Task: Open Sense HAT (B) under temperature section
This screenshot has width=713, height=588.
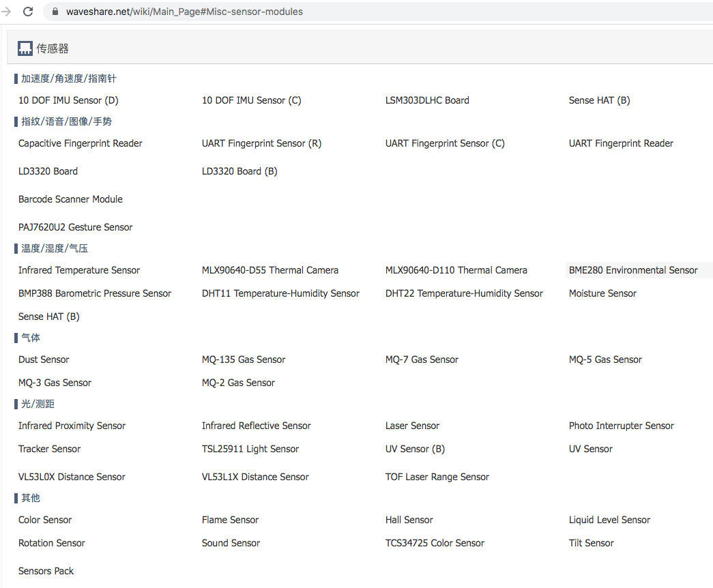Action: click(48, 317)
